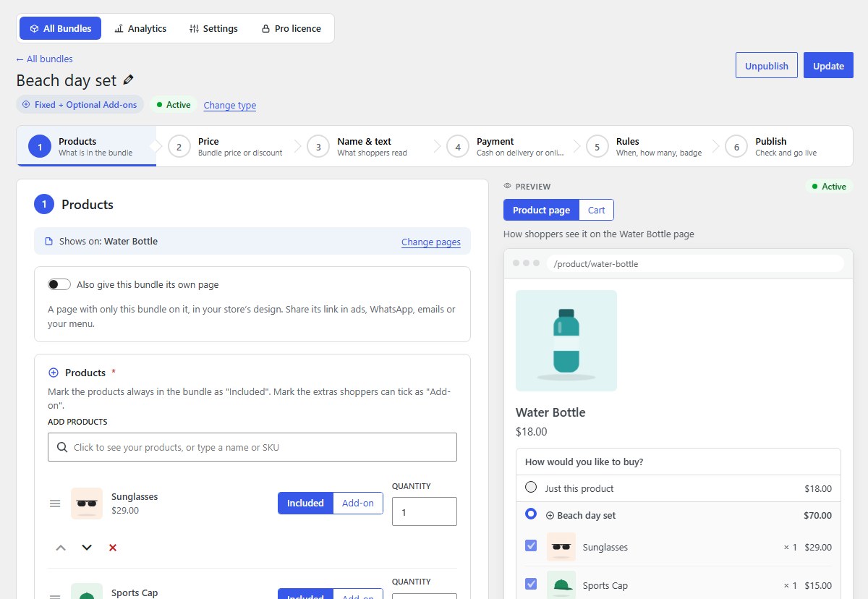
Task: Select the Beach day set radio option
Action: 531,514
